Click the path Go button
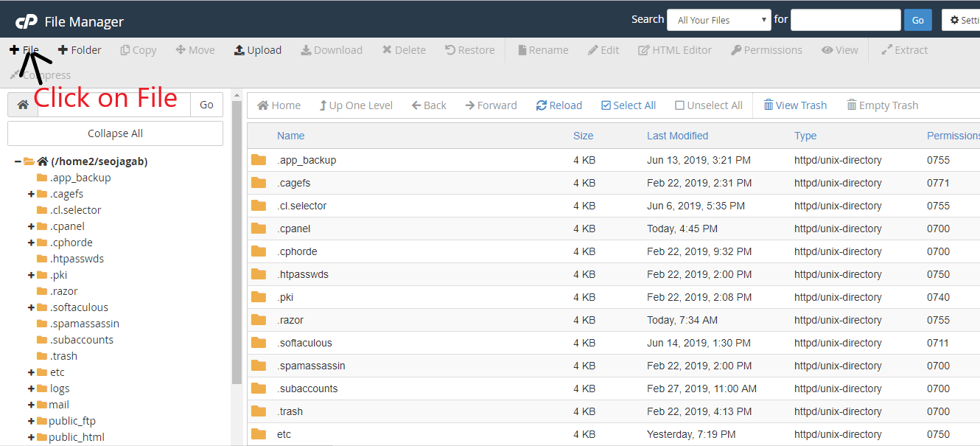This screenshot has height=446, width=980. tap(207, 105)
